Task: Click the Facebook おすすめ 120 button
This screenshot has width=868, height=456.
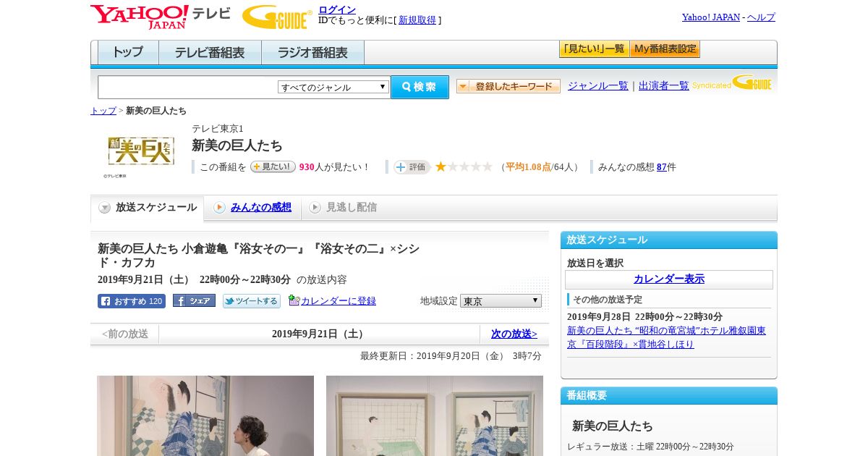Action: [x=132, y=301]
